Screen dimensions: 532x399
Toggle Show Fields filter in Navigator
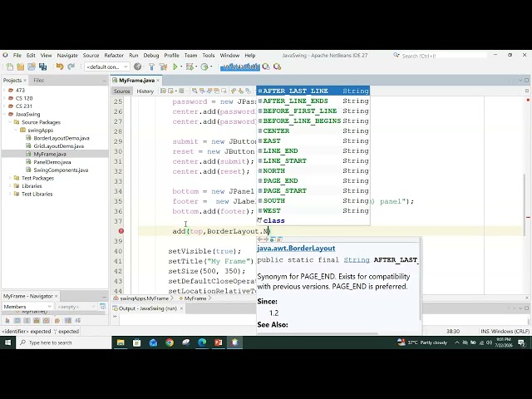(x=17, y=320)
